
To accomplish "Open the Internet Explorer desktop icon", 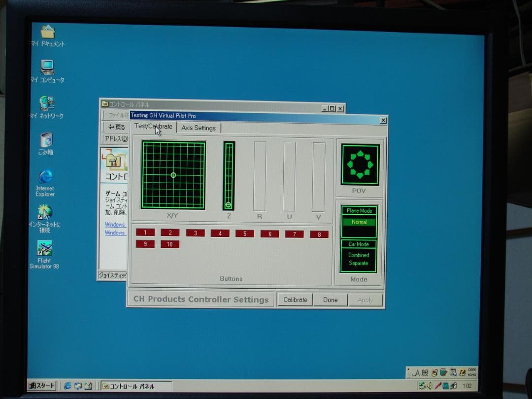I will (45, 177).
